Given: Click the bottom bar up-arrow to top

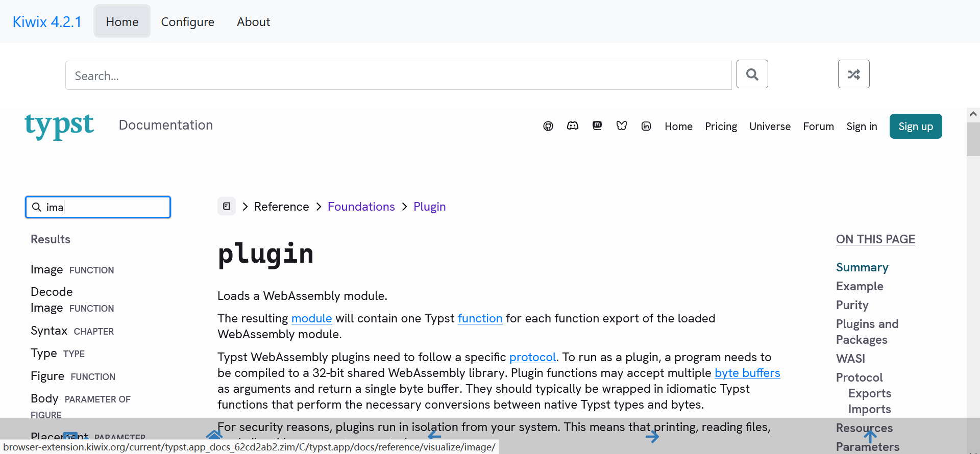Looking at the screenshot, I should (x=870, y=436).
